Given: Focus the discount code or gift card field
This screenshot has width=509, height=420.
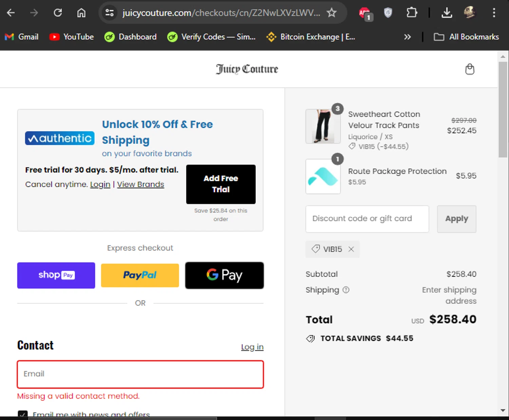Looking at the screenshot, I should point(367,219).
